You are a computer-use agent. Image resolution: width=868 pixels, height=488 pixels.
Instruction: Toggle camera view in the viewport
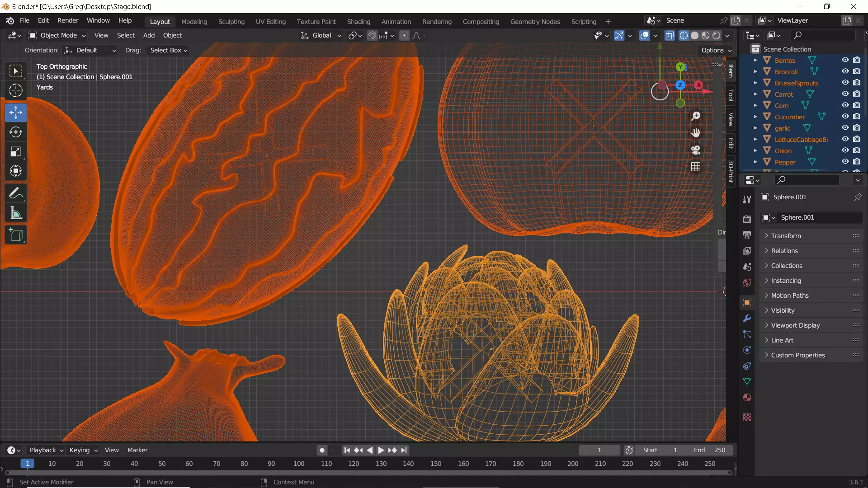[696, 150]
